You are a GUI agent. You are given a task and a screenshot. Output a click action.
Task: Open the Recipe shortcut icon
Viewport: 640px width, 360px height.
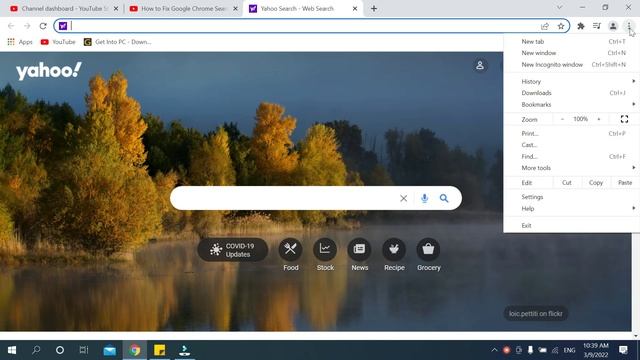click(394, 249)
